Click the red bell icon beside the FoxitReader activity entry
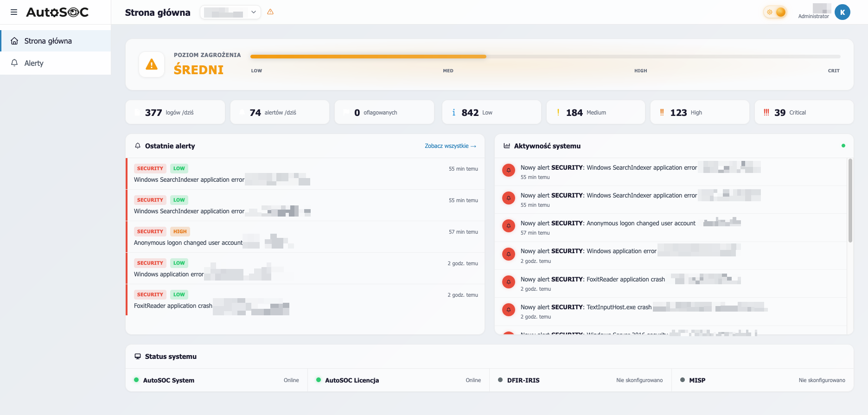The height and width of the screenshot is (415, 868). pyautogui.click(x=509, y=282)
